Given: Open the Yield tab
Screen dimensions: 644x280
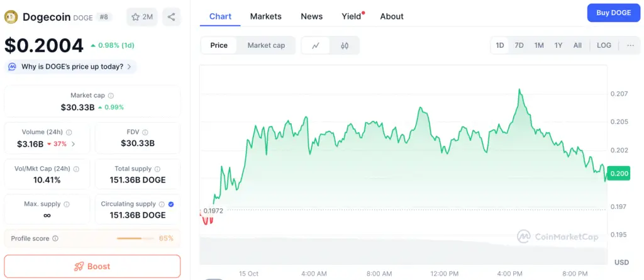Looking at the screenshot, I should pos(351,16).
